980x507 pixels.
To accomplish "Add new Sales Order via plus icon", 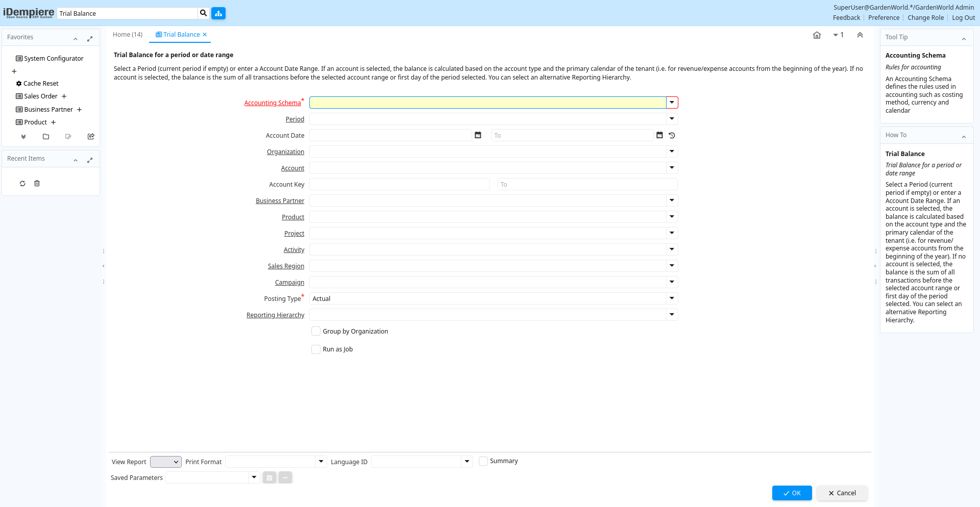I will pyautogui.click(x=64, y=96).
